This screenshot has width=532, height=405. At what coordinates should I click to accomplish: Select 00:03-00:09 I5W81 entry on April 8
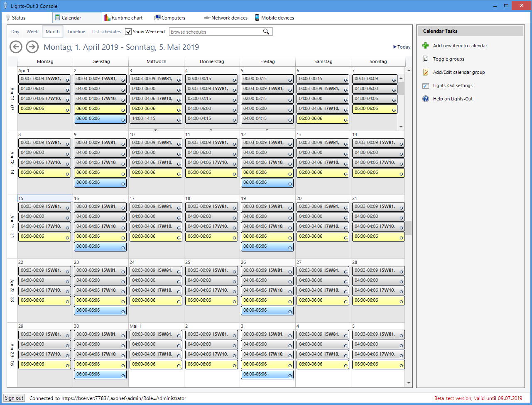tap(44, 143)
